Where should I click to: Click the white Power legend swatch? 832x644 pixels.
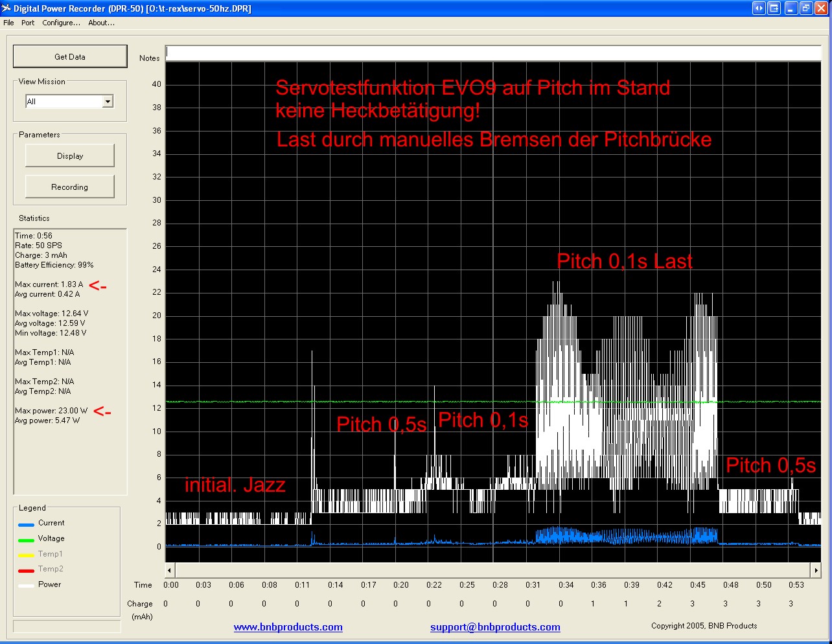26,586
